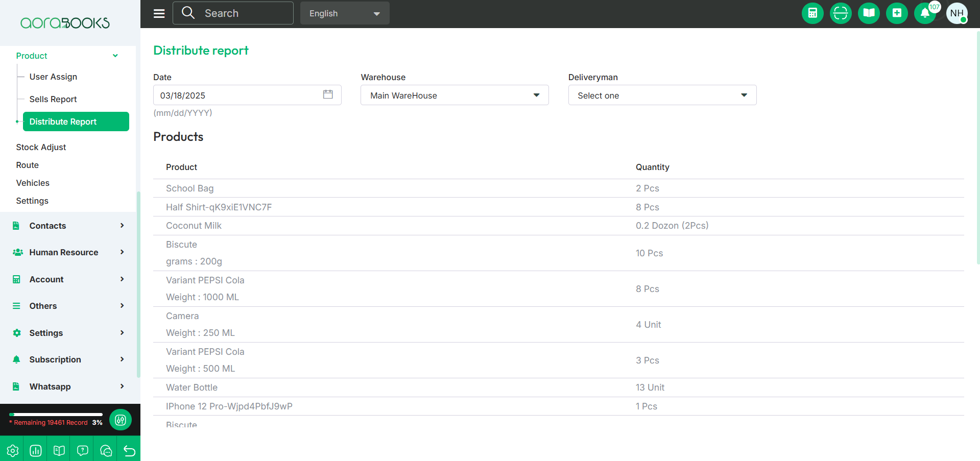Click the Subscription bell icon in sidebar
Image resolution: width=980 pixels, height=461 pixels.
coord(16,359)
